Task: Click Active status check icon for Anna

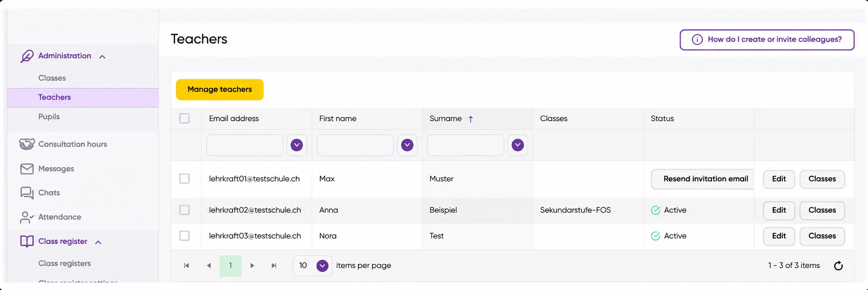Action: [x=656, y=210]
